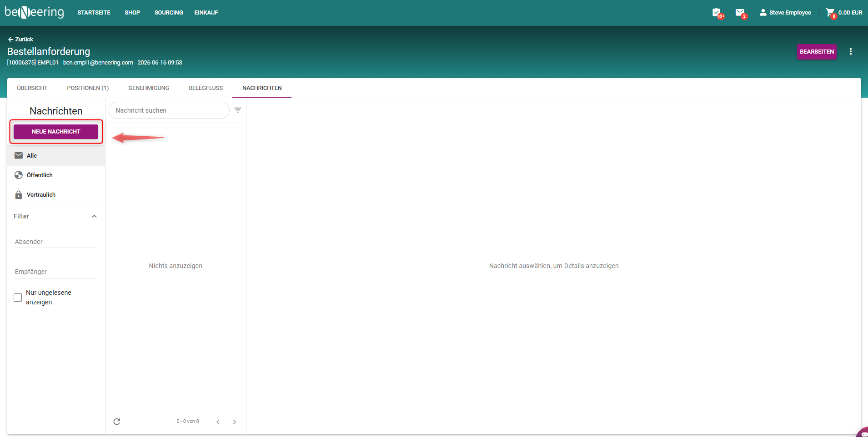Screen dimensions: 868x437
Task: Switch to the Belegfluss tab
Action: point(206,88)
